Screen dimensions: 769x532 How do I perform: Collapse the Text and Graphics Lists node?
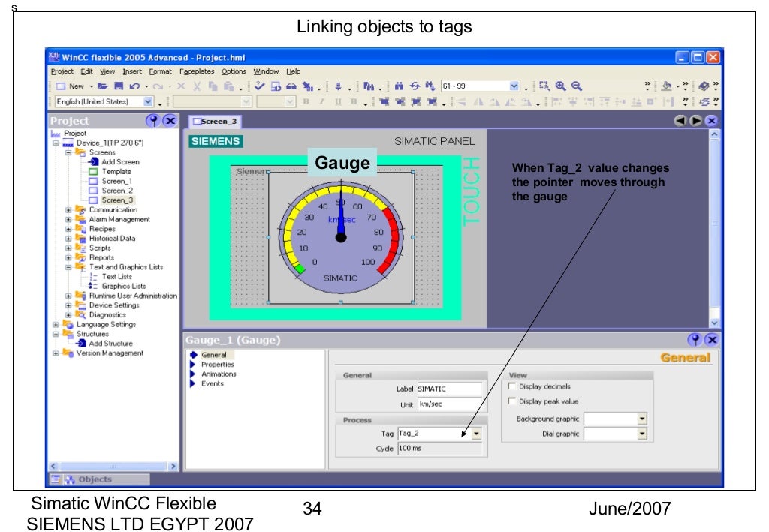(x=68, y=267)
